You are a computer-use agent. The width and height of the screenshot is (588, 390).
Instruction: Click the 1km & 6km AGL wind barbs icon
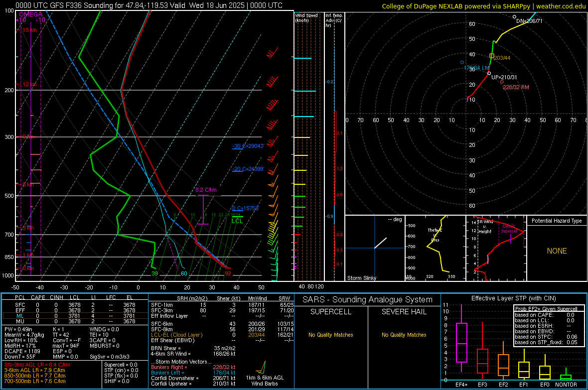pyautogui.click(x=262, y=367)
